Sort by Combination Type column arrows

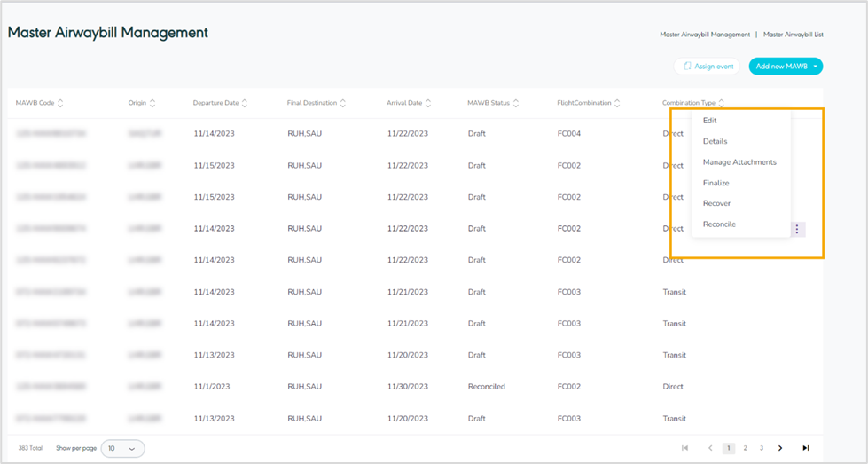pos(722,104)
